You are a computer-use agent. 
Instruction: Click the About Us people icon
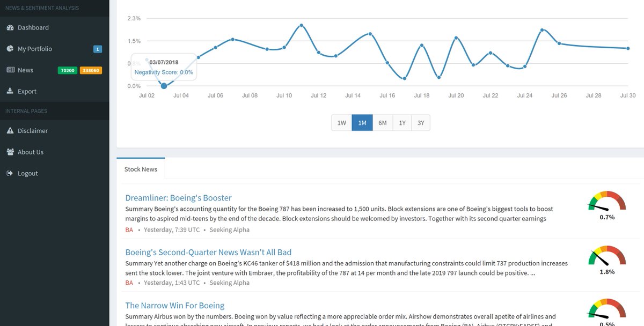click(10, 152)
